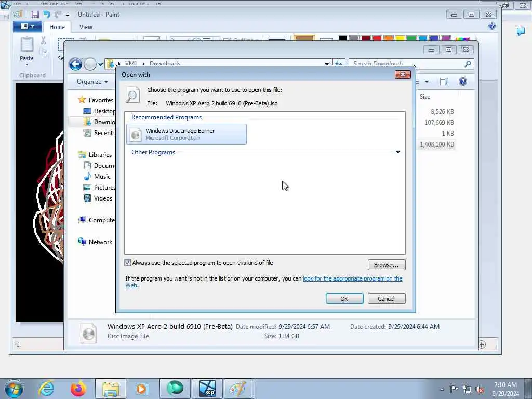Select the red color swatch in Paint
Screen dimensions: 532x399
point(377,38)
